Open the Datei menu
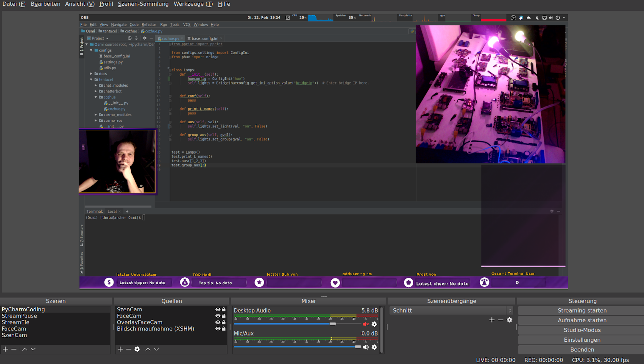 pyautogui.click(x=14, y=4)
